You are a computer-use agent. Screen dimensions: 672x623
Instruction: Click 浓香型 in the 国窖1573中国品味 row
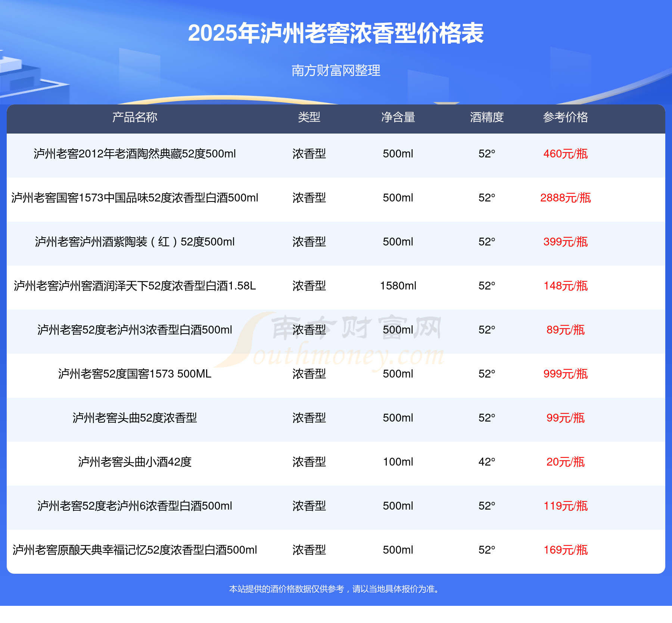tap(309, 198)
